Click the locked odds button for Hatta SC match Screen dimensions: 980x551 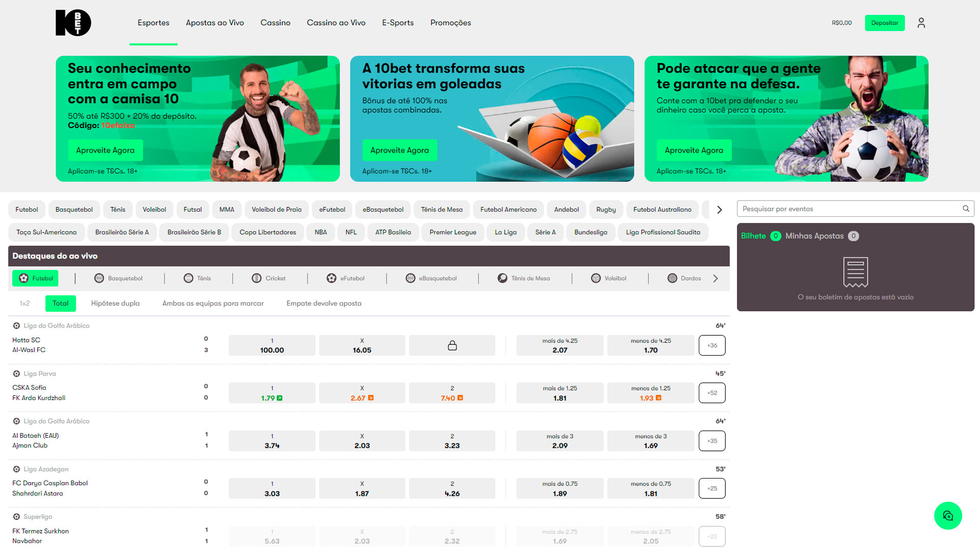(452, 345)
